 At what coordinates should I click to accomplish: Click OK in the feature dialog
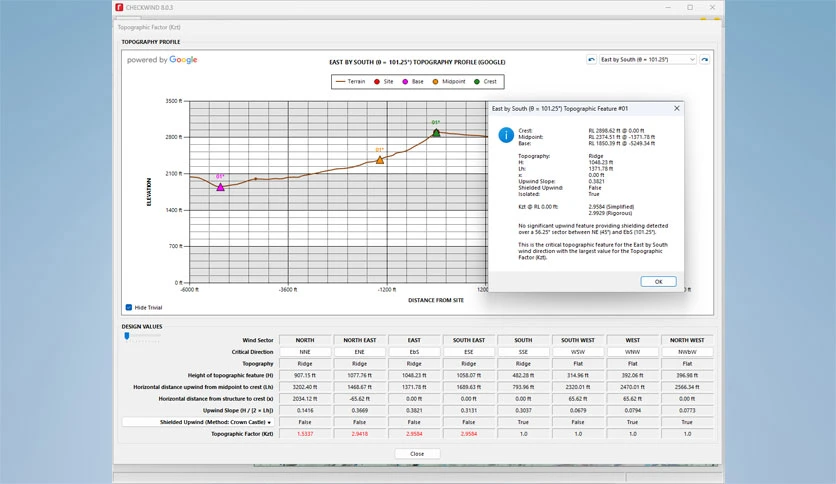click(658, 281)
